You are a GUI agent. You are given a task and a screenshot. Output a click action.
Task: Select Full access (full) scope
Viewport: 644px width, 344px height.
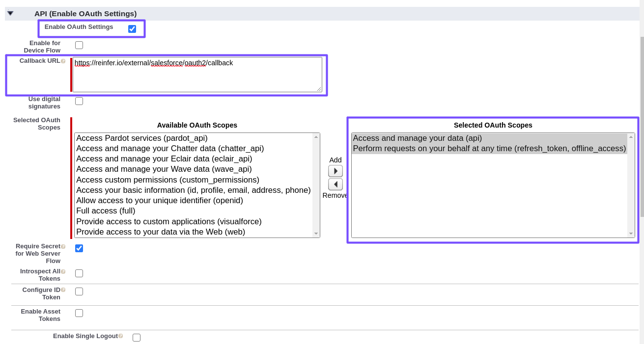pos(106,211)
